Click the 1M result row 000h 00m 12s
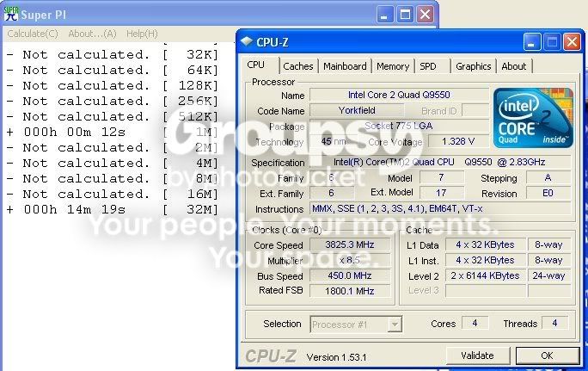 112,133
